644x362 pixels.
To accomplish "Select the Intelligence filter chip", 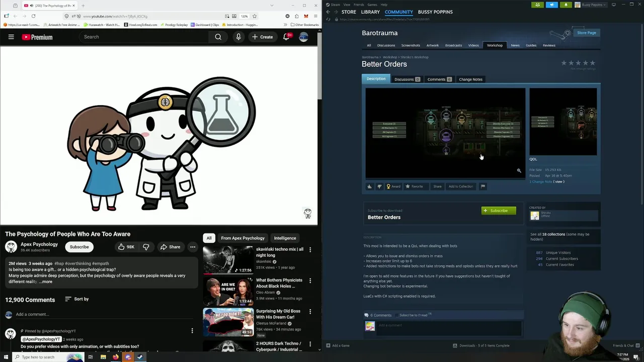I will [285, 238].
